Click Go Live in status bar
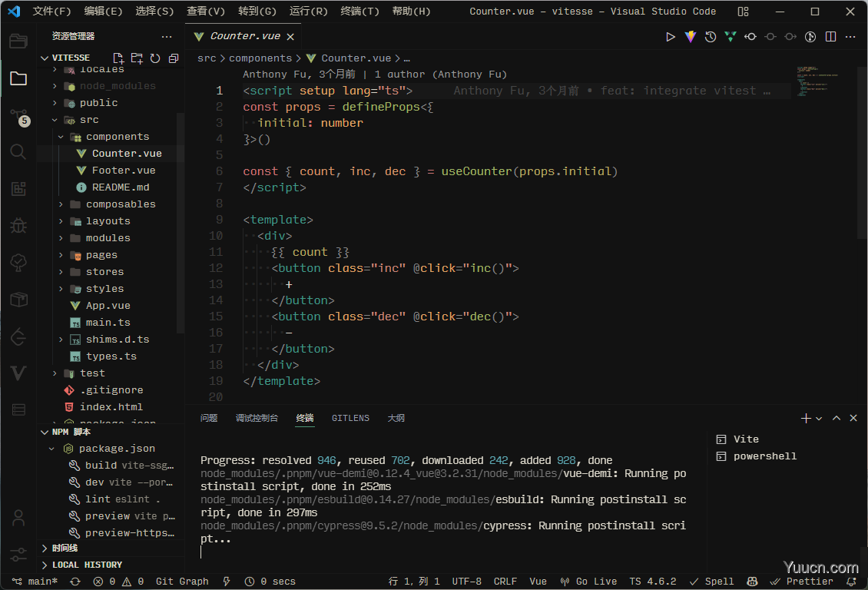Viewport: 868px width, 590px height. pyautogui.click(x=588, y=582)
